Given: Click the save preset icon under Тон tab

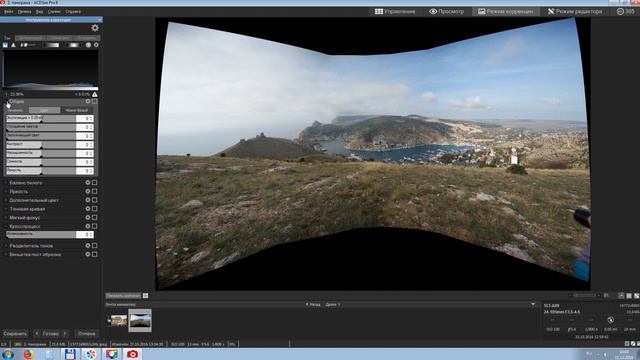Looking at the screenshot, I should 5,45.
